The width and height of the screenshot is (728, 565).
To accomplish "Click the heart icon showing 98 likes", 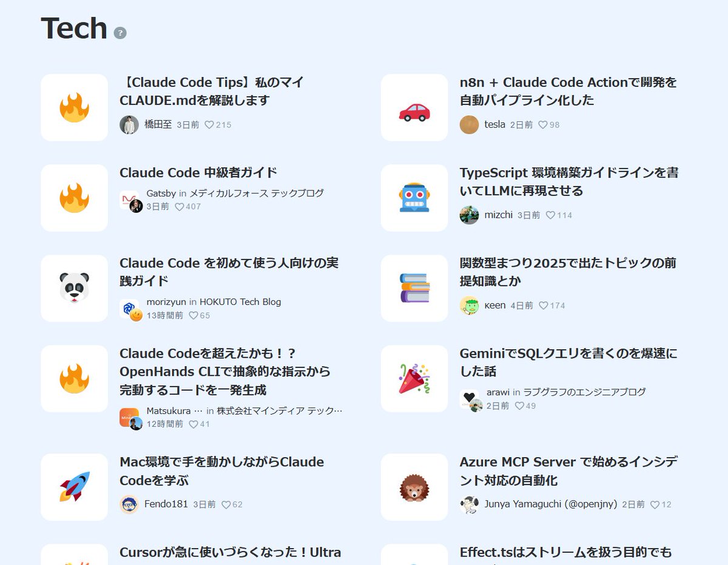I will tap(543, 125).
